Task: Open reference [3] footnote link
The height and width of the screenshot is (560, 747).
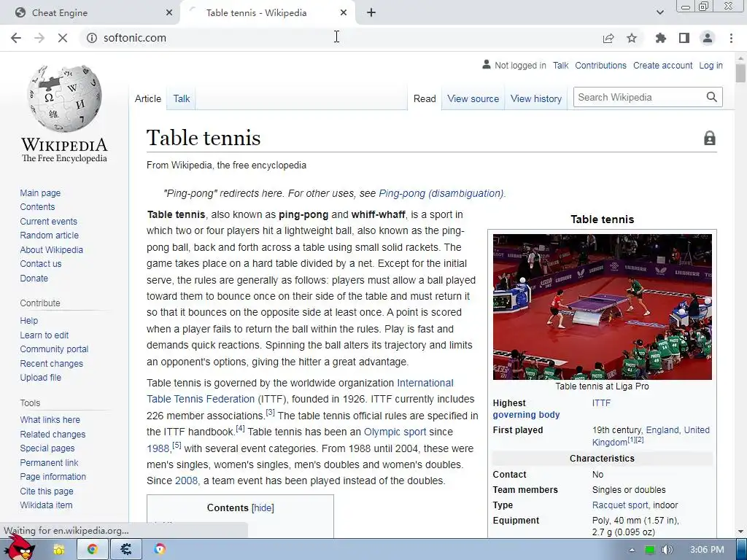Action: 270,413
